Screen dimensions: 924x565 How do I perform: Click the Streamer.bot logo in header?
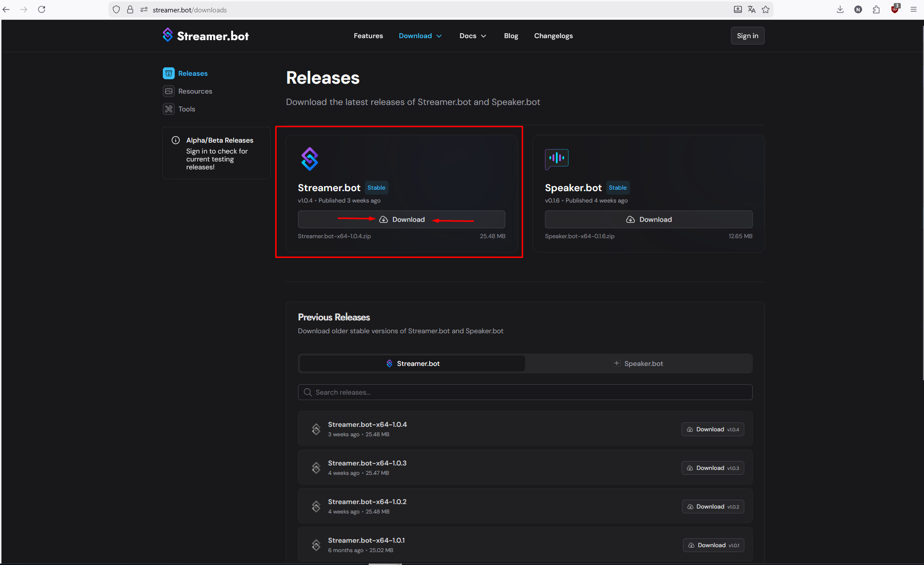point(205,36)
